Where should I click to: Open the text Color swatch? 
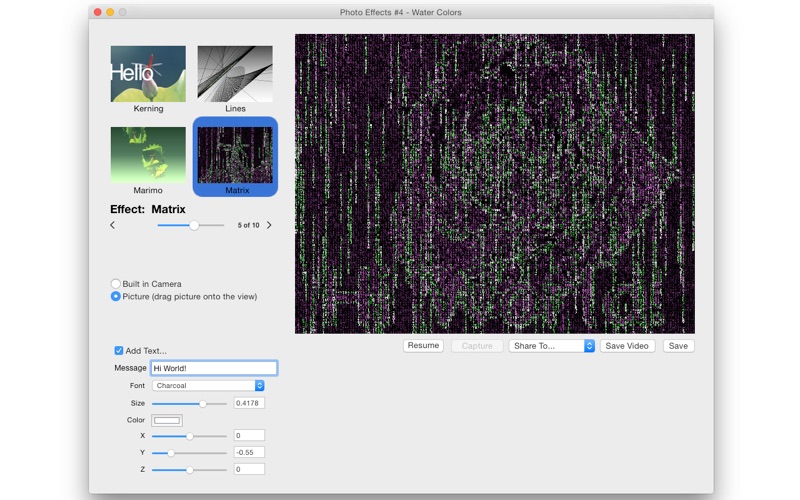pyautogui.click(x=167, y=420)
